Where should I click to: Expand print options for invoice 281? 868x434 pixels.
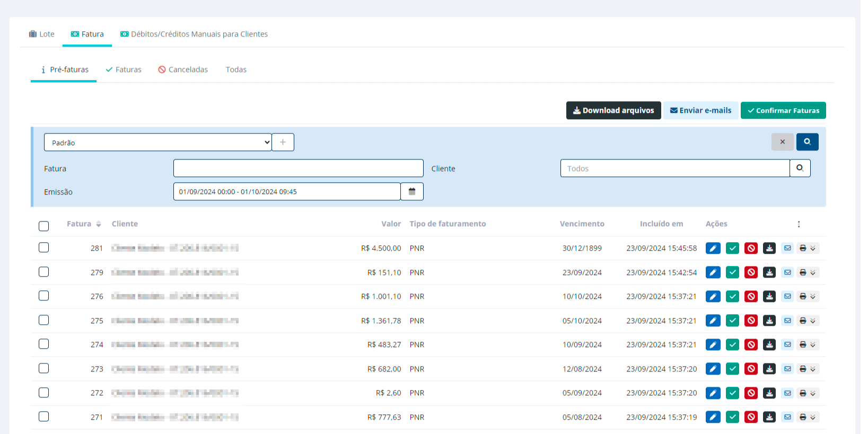click(x=808, y=248)
